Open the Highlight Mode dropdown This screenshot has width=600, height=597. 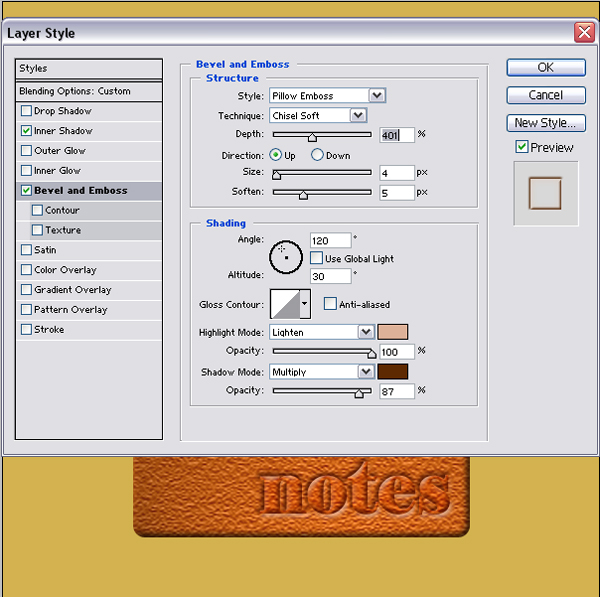(322, 332)
